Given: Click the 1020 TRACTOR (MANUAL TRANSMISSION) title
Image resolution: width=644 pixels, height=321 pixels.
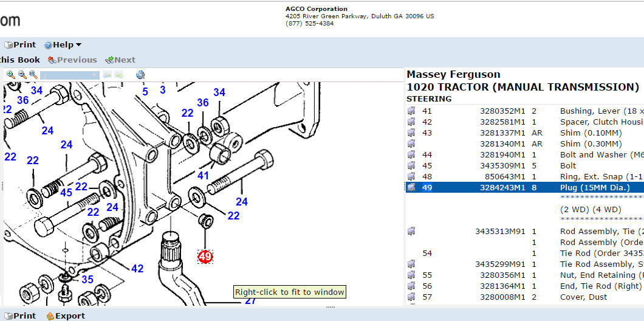Looking at the screenshot, I should [x=523, y=87].
